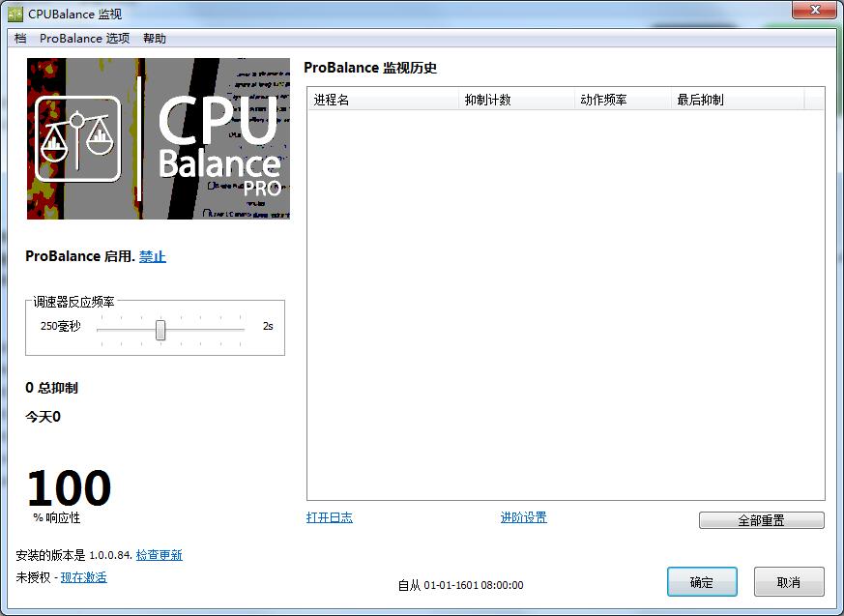The height and width of the screenshot is (616, 844).
Task: Open the ProBalance 选项 menu
Action: [84, 39]
